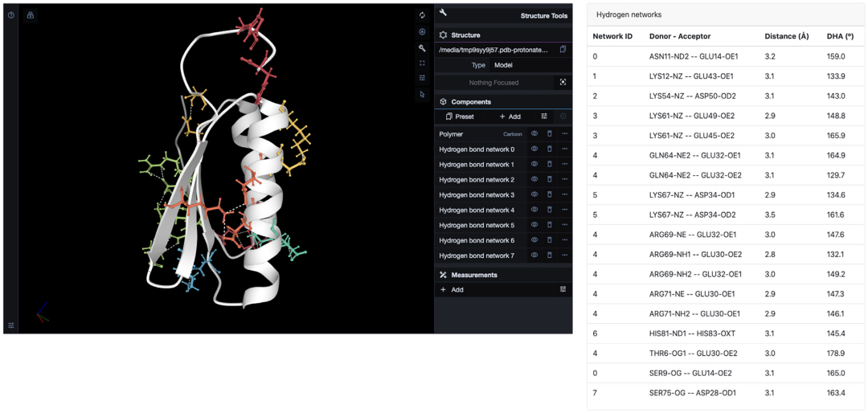
Task: Click the Preset button in Components
Action: click(460, 117)
